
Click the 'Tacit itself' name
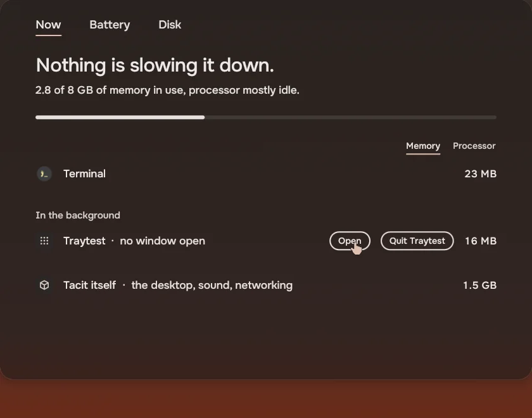pyautogui.click(x=89, y=285)
